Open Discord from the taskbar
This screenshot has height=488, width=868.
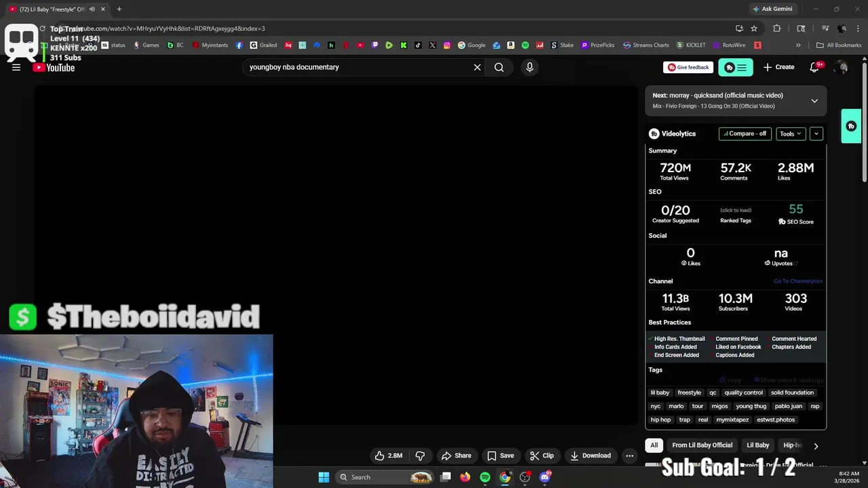click(545, 477)
